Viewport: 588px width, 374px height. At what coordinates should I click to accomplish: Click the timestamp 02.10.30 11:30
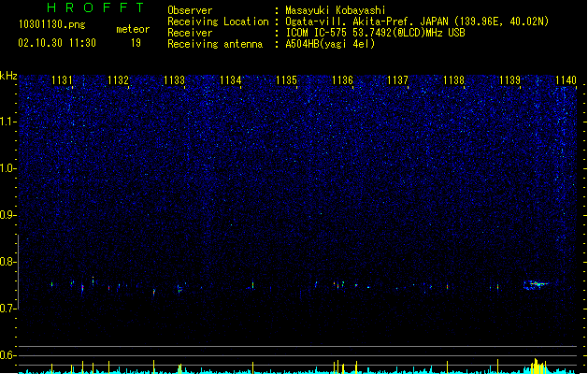click(57, 43)
